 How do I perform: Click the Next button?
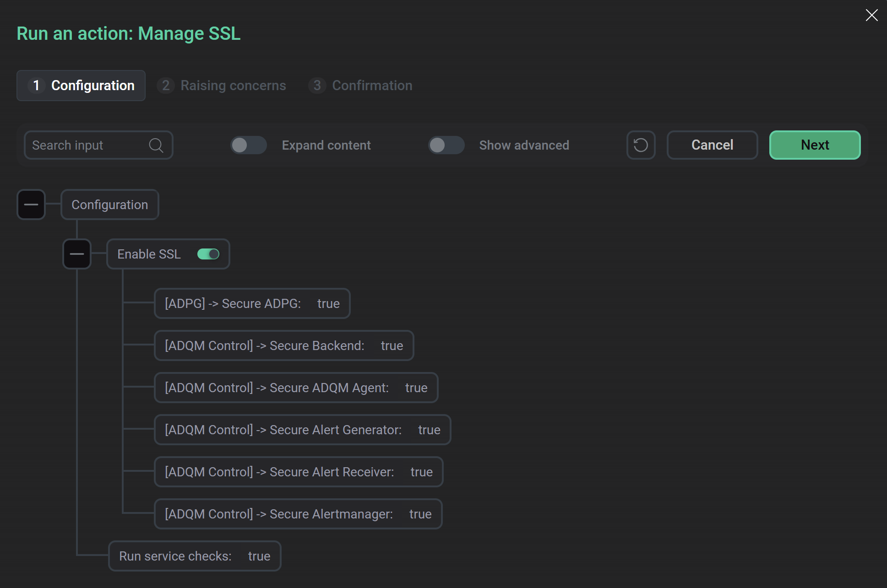pyautogui.click(x=815, y=145)
